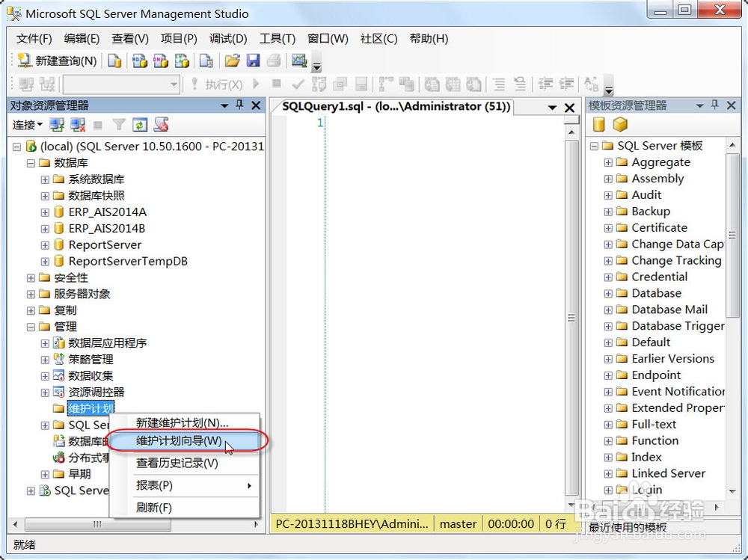Choose 刷新(F) from context menu
Image resolution: width=748 pixels, height=560 pixels.
coord(184,508)
